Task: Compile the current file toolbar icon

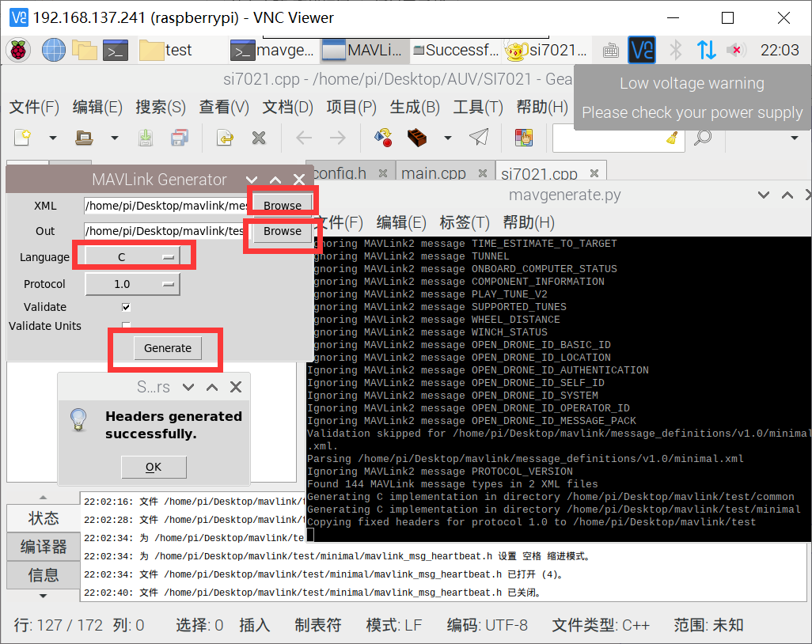Action: point(383,138)
